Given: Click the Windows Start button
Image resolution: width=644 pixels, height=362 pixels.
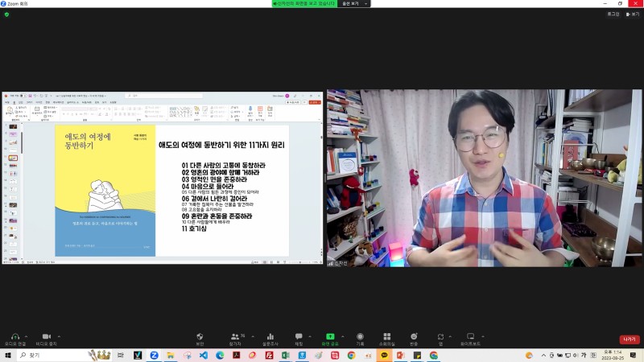Looking at the screenshot, I should coord(7,355).
